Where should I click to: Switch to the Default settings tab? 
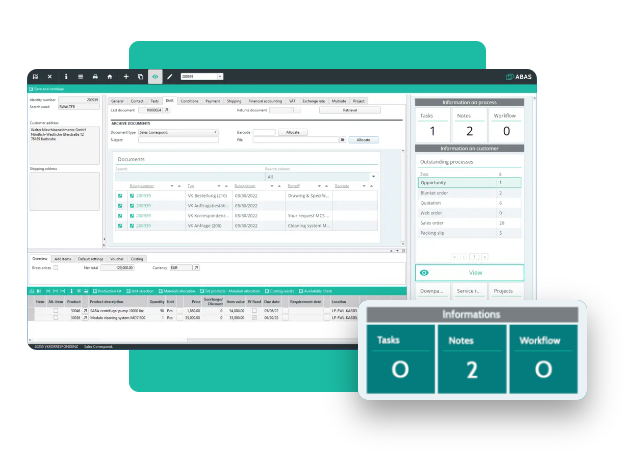coord(90,259)
